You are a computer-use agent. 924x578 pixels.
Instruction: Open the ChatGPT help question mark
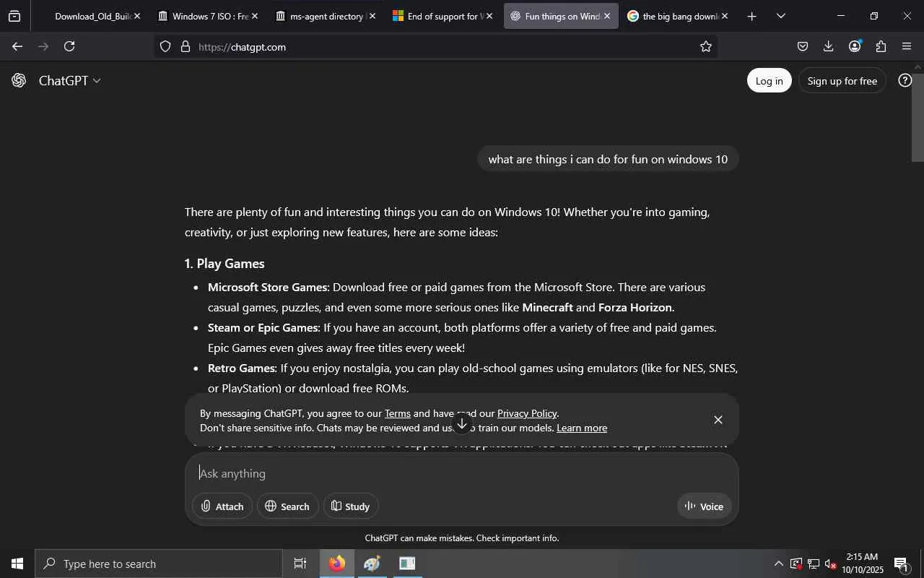[x=905, y=80]
